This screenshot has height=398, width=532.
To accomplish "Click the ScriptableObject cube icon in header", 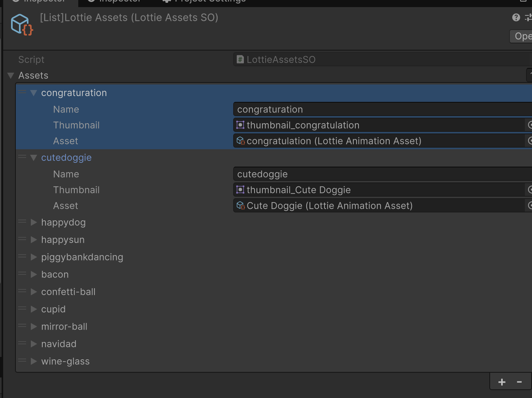I will click(x=22, y=24).
